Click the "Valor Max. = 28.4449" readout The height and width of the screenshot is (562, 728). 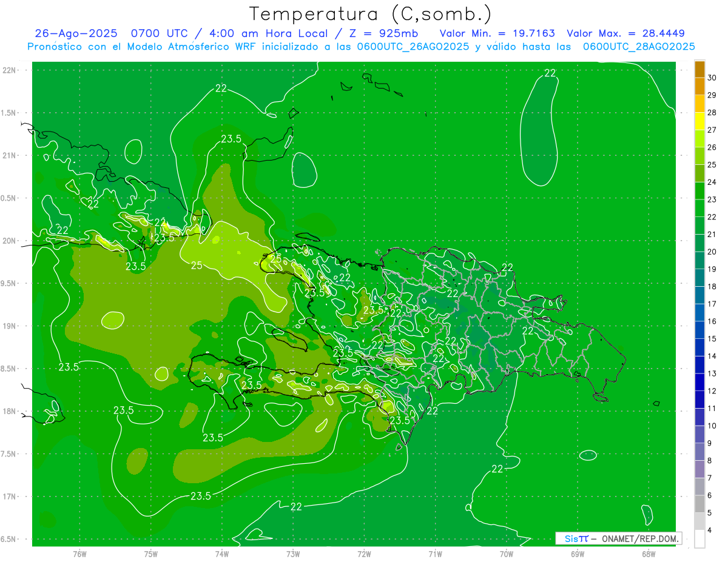tap(625, 33)
